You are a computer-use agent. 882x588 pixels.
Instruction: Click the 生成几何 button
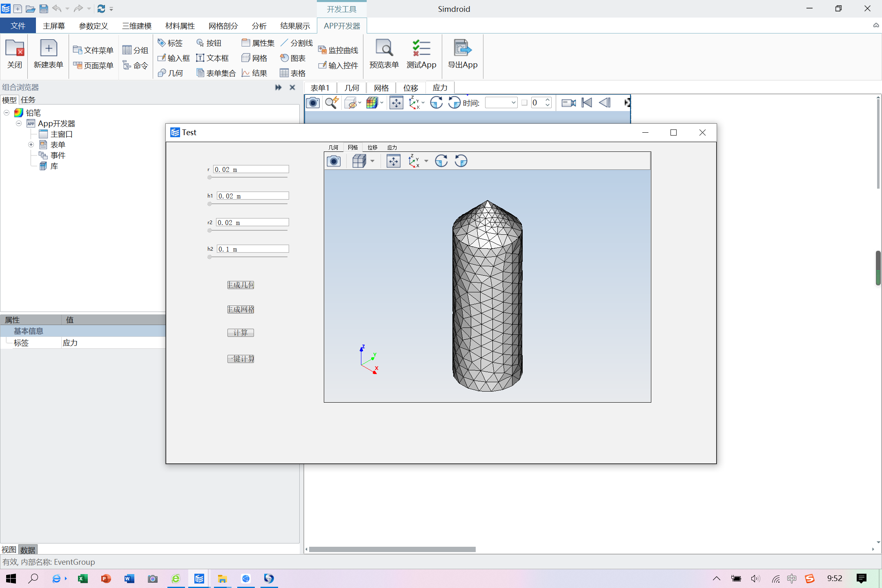(x=241, y=285)
